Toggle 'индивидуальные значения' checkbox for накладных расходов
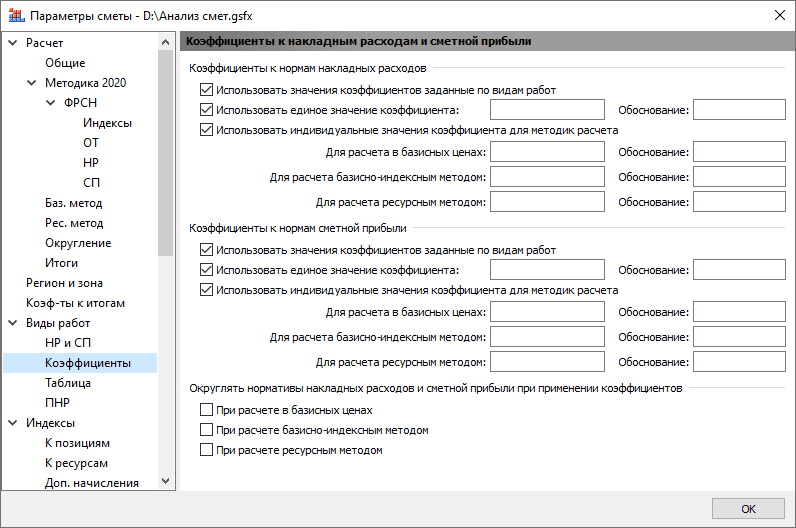Viewport: 796px width, 528px height. click(206, 130)
